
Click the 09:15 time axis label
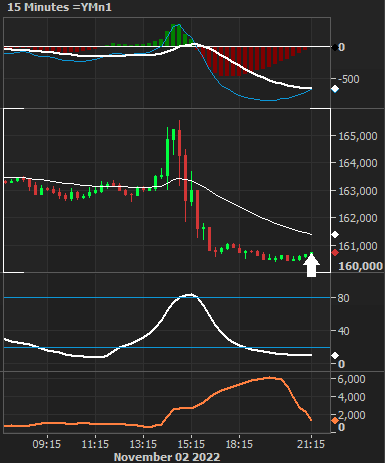click(x=47, y=444)
